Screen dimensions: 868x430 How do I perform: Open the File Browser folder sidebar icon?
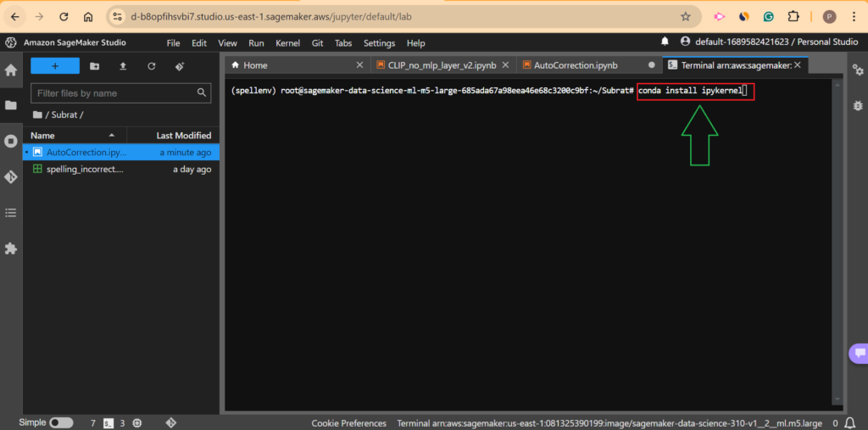(11, 105)
